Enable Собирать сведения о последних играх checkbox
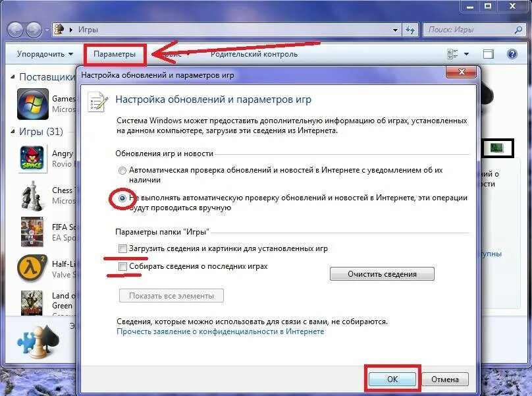 (x=122, y=267)
